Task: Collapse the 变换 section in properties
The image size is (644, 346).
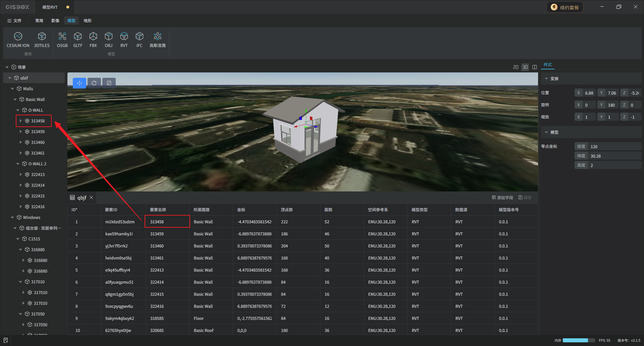Action: coord(546,79)
